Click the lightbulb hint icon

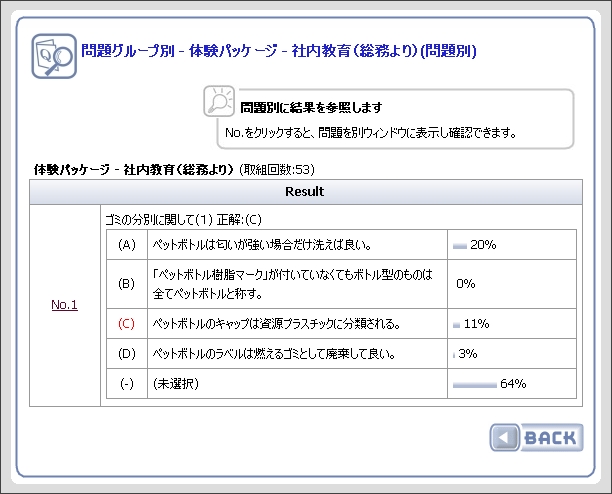point(219,103)
